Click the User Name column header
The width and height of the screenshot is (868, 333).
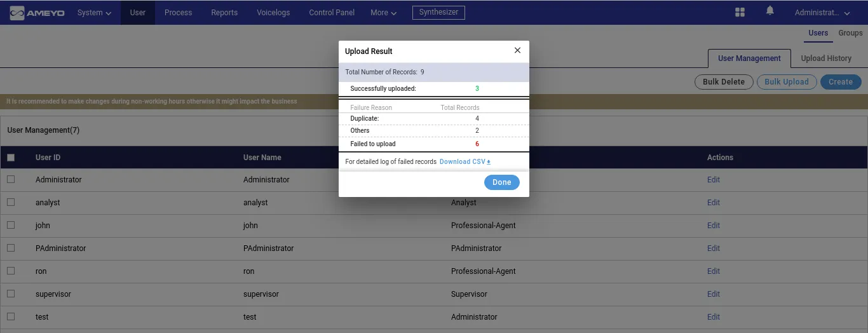pyautogui.click(x=262, y=158)
